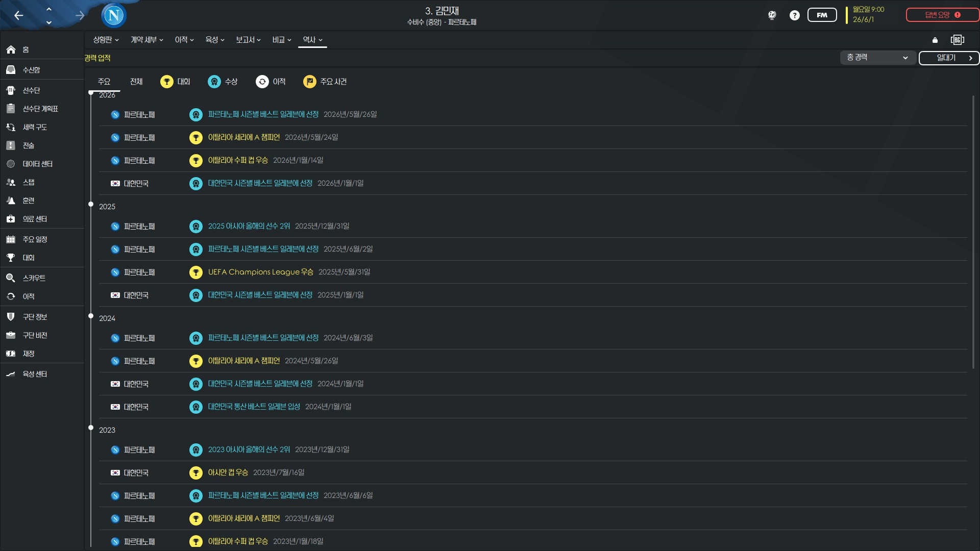Click the BG toggle icon

tap(958, 40)
